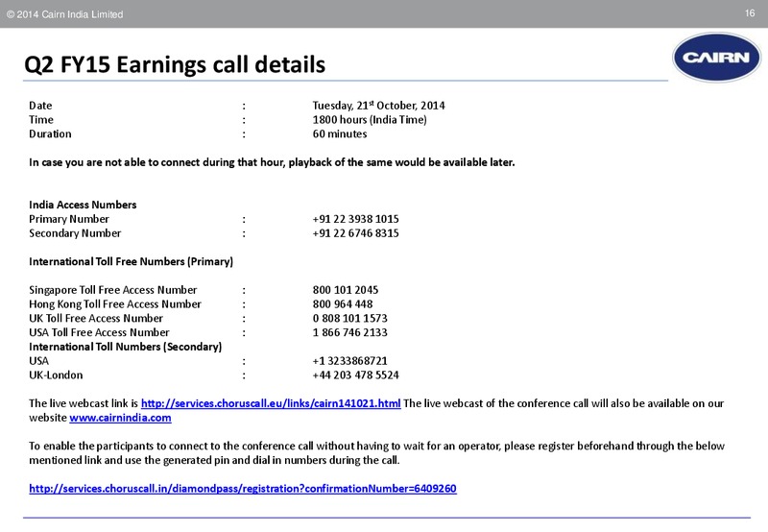Click the Cairn logo oval

coord(716,58)
